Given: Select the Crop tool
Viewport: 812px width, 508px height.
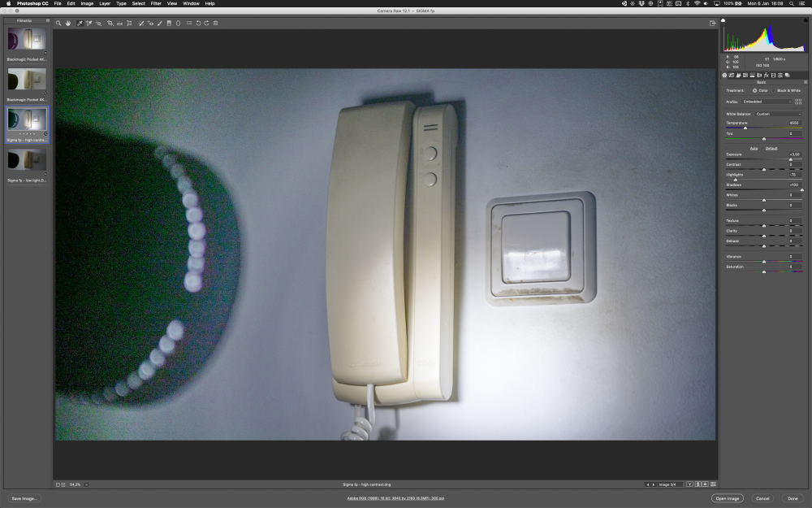Looking at the screenshot, I should pos(110,23).
